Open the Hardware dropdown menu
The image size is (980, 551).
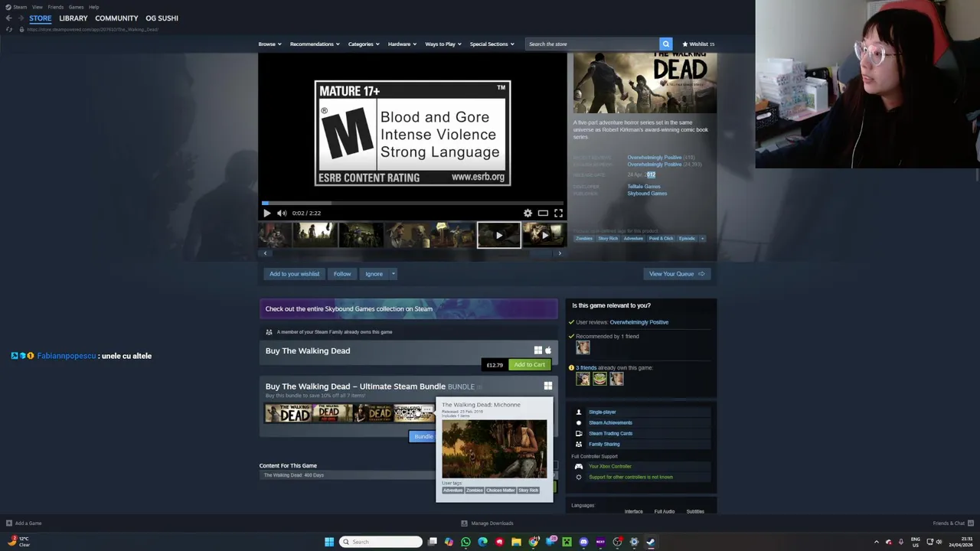402,44
